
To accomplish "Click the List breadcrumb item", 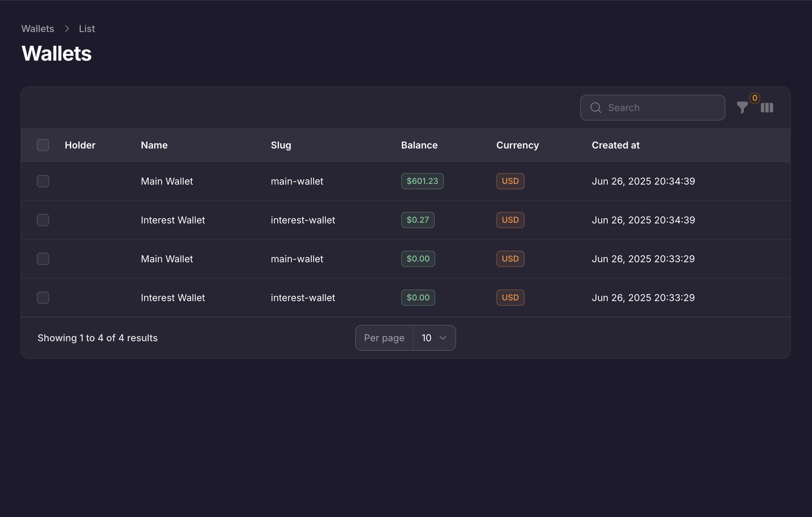I will pyautogui.click(x=87, y=29).
